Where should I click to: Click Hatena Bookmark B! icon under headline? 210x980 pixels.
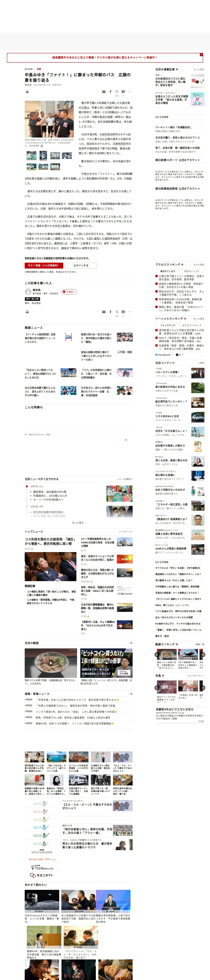point(123,92)
